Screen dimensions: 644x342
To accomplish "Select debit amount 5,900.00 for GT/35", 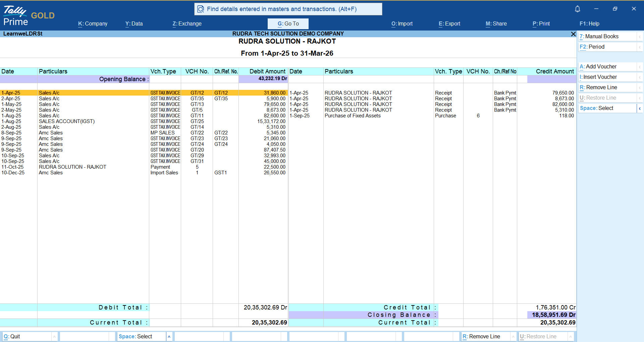I will pyautogui.click(x=276, y=99).
